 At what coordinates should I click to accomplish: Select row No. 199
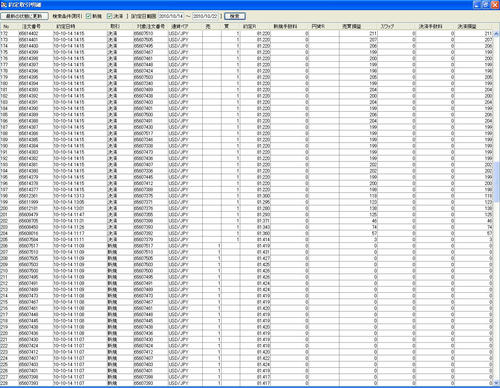[x=247, y=202]
